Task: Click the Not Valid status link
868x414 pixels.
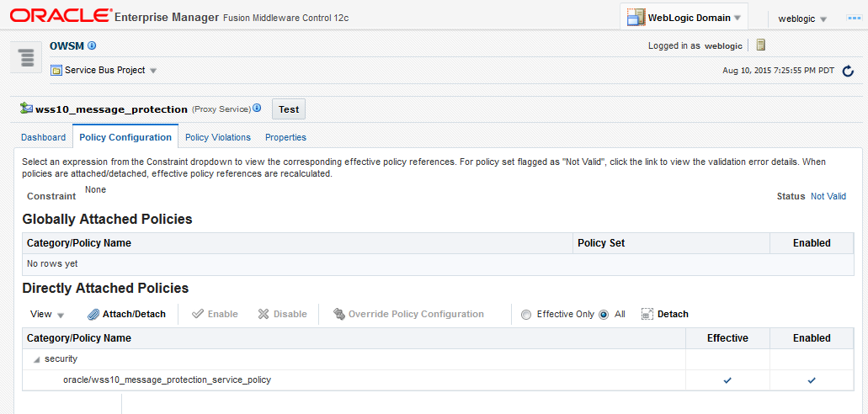Action: coord(828,197)
